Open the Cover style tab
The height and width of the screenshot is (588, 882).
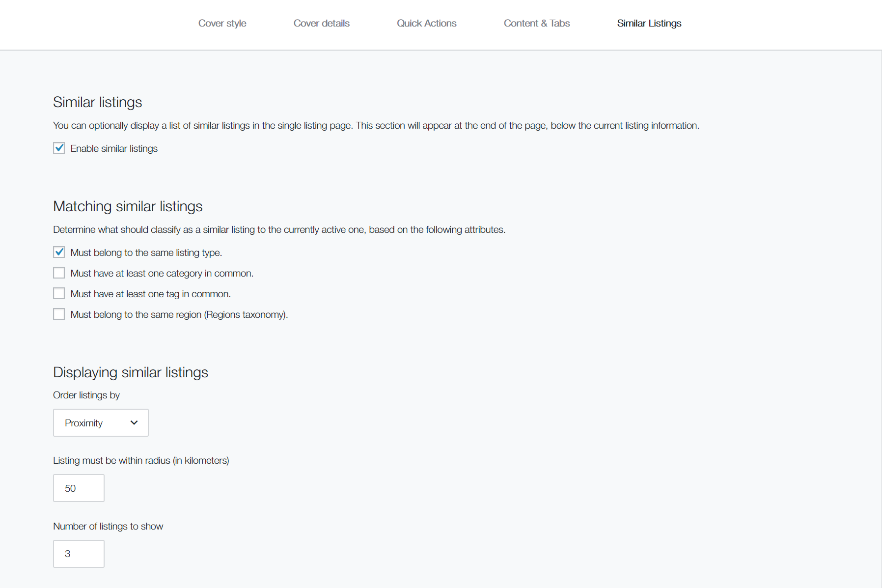222,23
